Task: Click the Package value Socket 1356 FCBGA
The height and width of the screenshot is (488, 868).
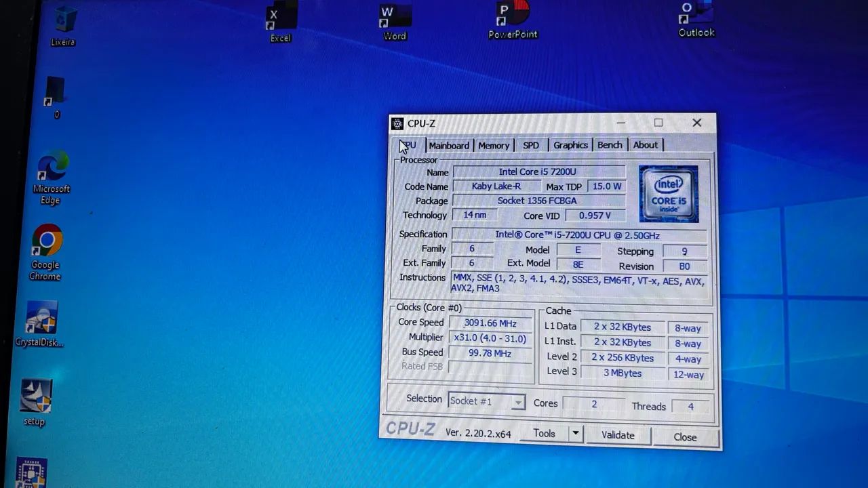Action: [x=538, y=201]
